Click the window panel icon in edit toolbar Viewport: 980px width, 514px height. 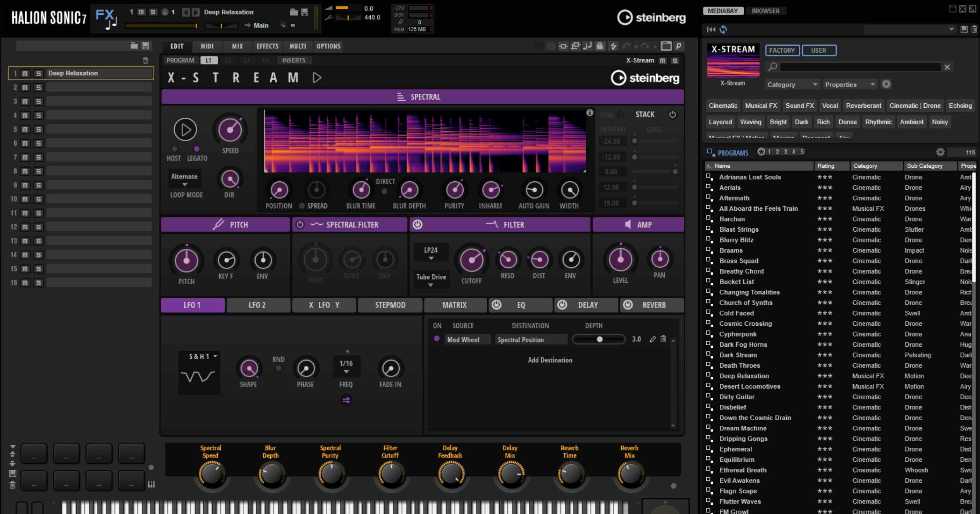(x=666, y=46)
